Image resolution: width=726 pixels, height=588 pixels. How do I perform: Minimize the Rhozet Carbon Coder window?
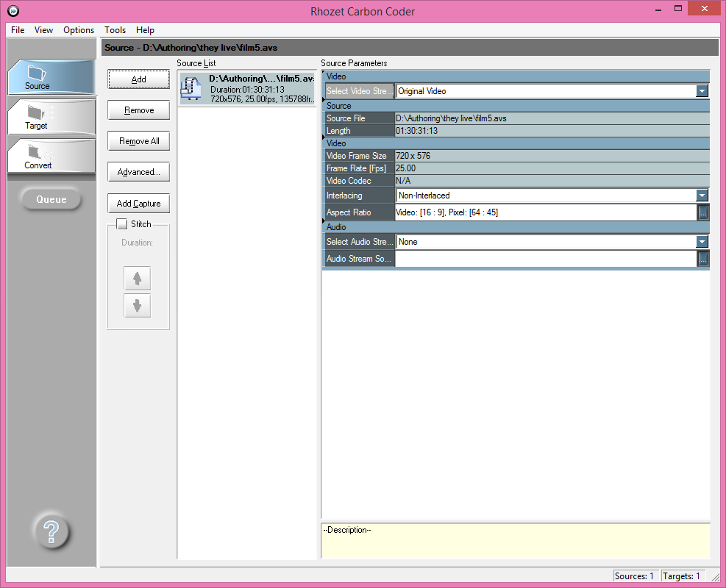[x=658, y=10]
